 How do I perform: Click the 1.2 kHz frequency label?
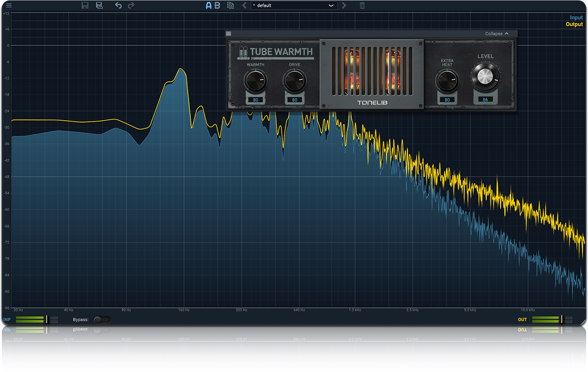click(x=355, y=310)
